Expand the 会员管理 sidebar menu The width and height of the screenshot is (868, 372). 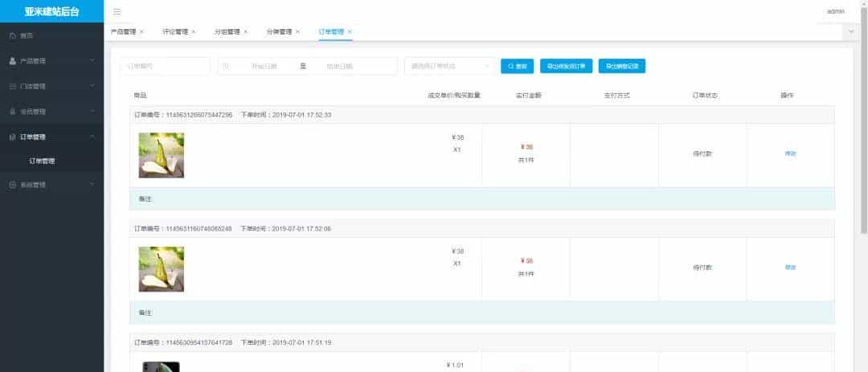[92, 112]
